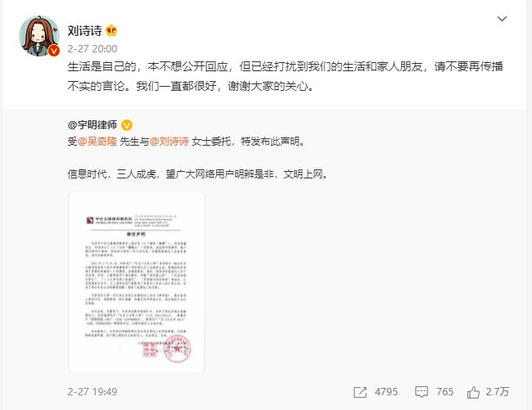The height and width of the screenshot is (410, 532).
Task: Open the @吴奇隆 mention link
Action: tap(97, 141)
